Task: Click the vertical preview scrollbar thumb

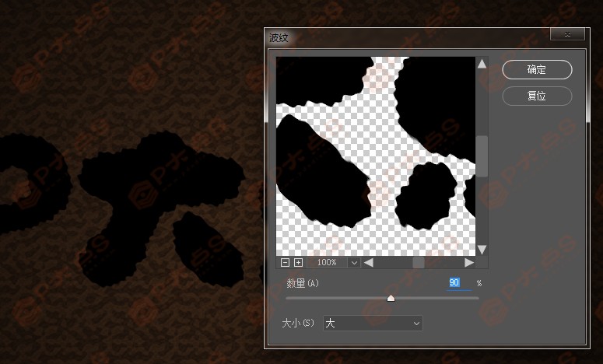Action: tap(482, 156)
